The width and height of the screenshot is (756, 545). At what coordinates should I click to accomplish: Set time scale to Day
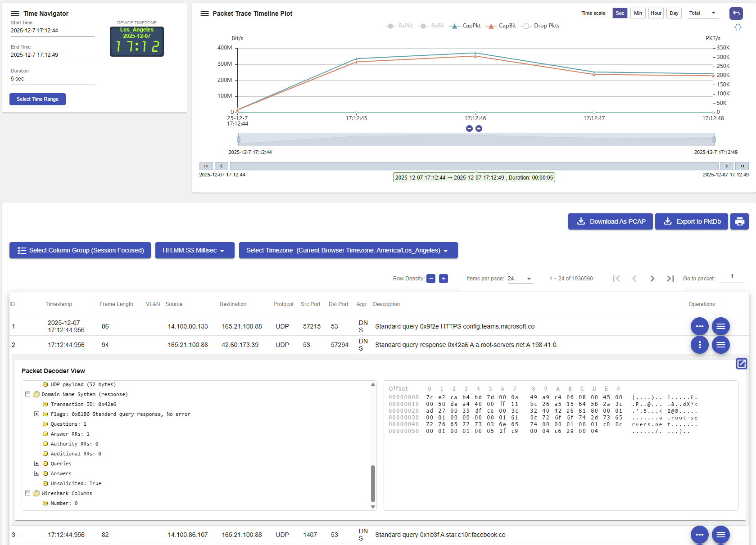pos(674,13)
